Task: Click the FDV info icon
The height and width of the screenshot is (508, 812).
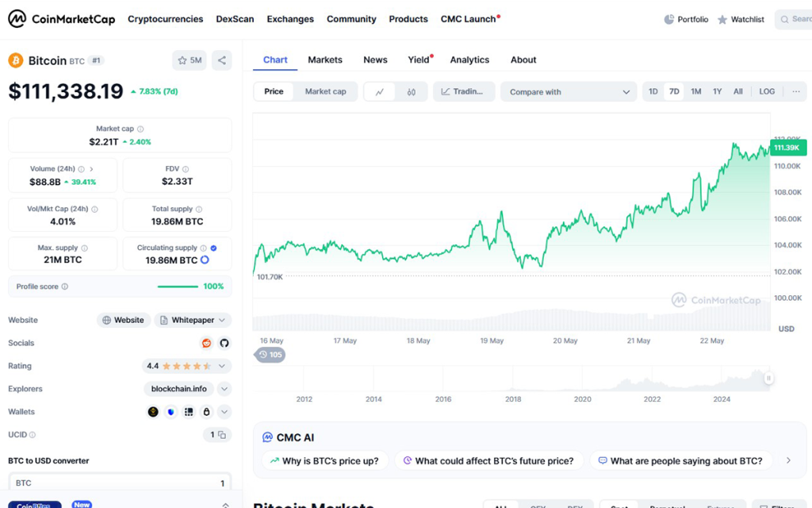Action: click(x=186, y=169)
